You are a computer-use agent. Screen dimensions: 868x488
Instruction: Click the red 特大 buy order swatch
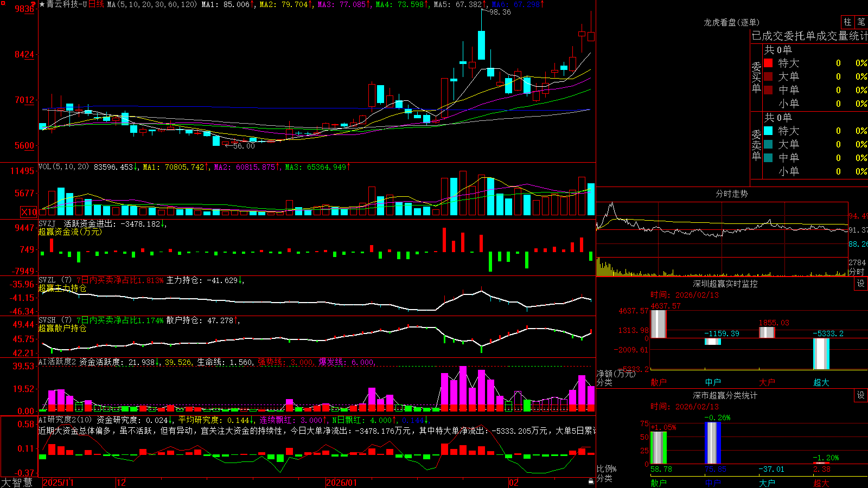pos(768,63)
